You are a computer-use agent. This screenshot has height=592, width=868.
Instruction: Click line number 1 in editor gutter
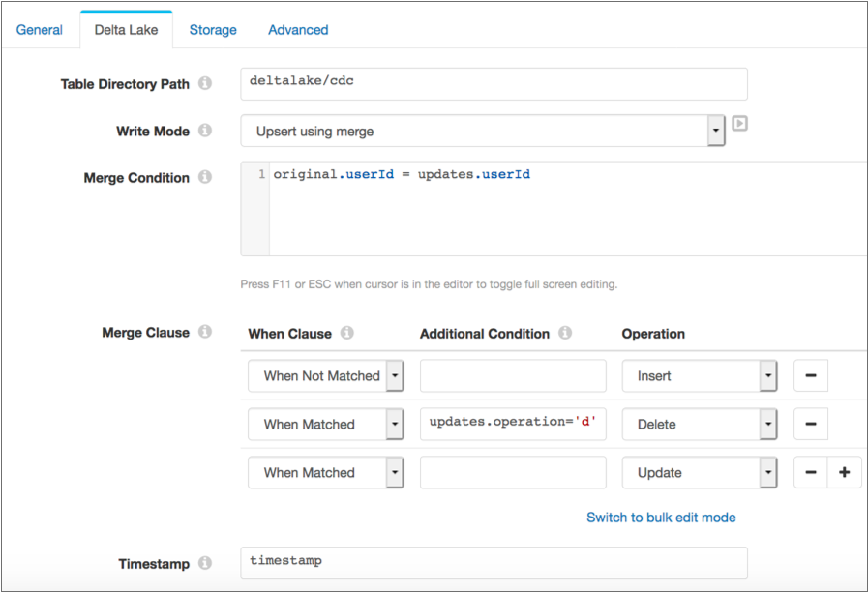pyautogui.click(x=261, y=174)
